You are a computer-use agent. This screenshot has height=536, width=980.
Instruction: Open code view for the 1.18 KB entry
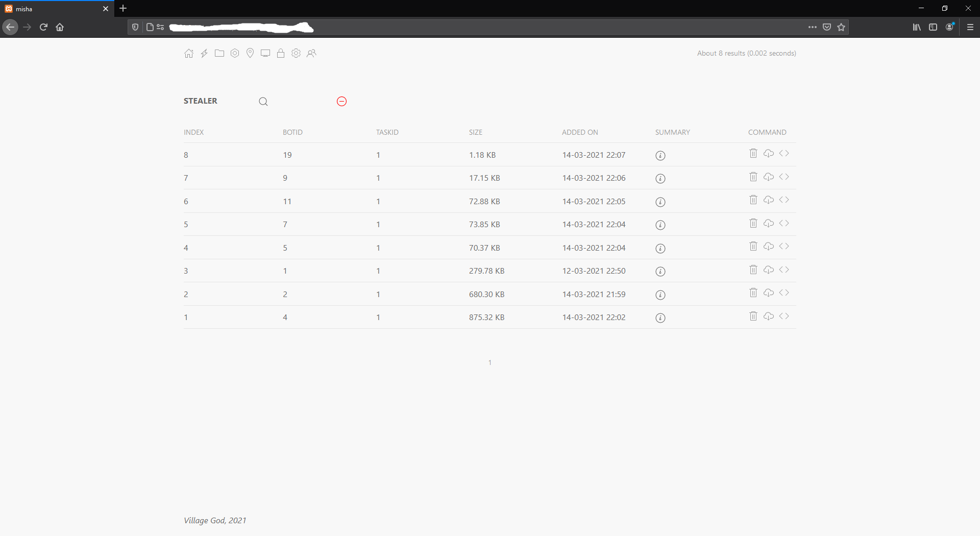click(784, 153)
